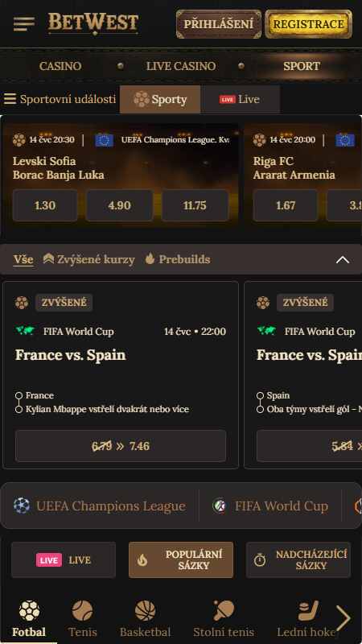Select the Prebuilds filter tab

tap(178, 259)
